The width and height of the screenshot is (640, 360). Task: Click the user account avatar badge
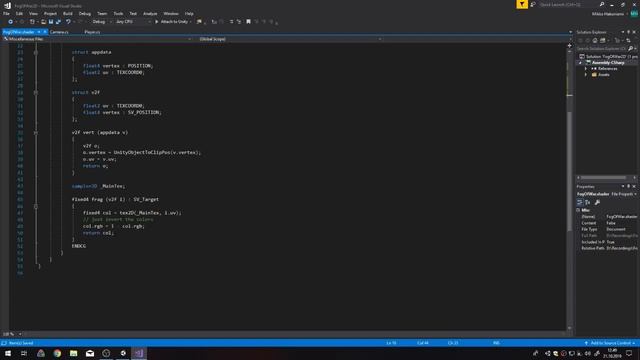click(634, 13)
